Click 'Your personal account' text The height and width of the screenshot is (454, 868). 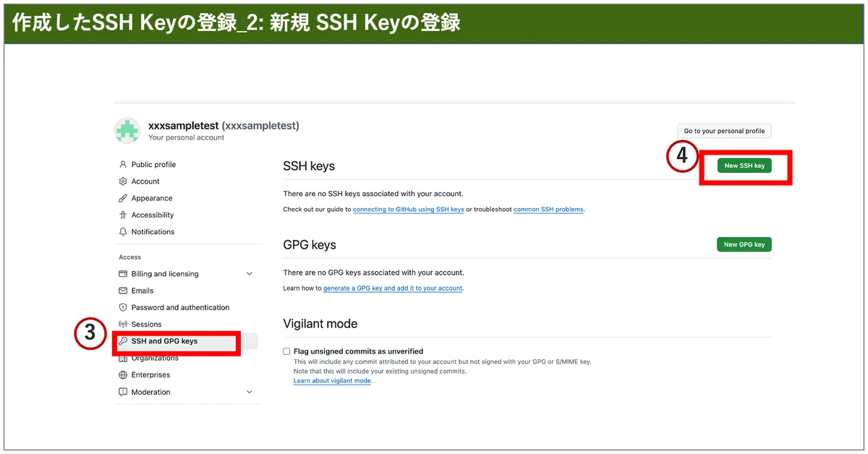click(x=187, y=137)
